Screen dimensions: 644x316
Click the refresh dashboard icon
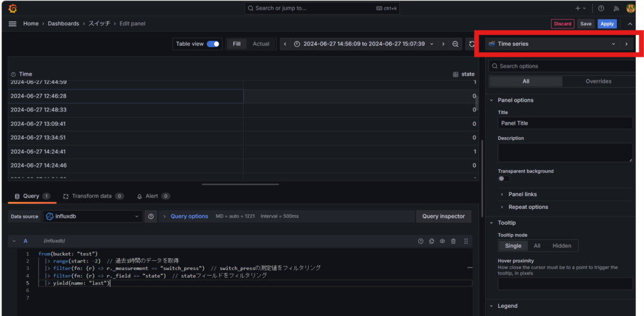click(x=472, y=44)
